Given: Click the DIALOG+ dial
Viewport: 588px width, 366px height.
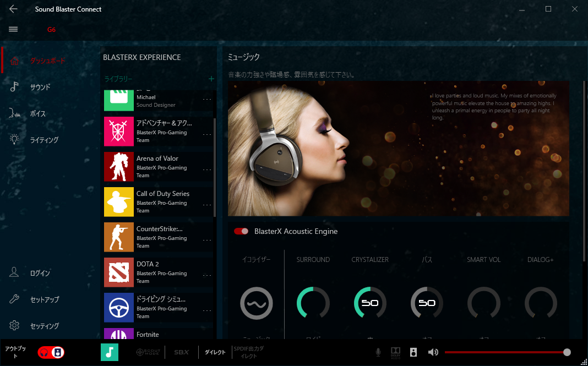Looking at the screenshot, I should pyautogui.click(x=541, y=303).
